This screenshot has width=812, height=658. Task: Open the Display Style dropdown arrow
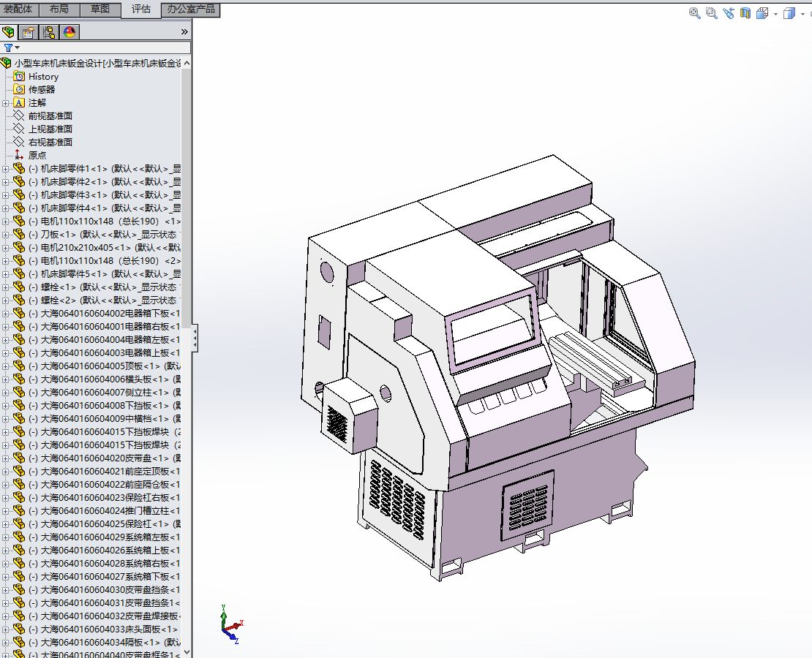[802, 14]
